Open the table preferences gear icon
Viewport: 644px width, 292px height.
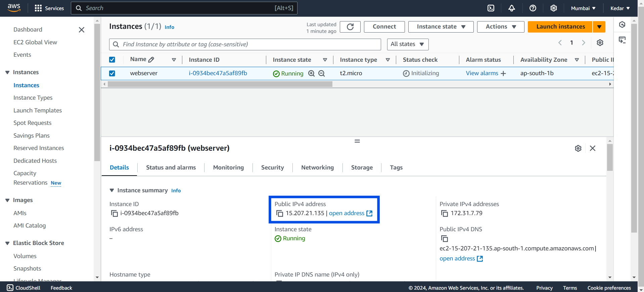click(600, 43)
